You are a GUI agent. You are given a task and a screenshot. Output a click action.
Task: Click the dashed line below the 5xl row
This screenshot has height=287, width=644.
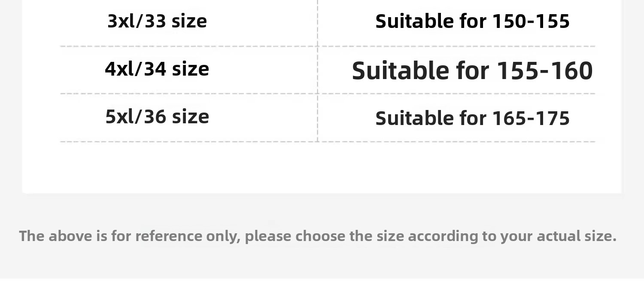click(x=189, y=141)
